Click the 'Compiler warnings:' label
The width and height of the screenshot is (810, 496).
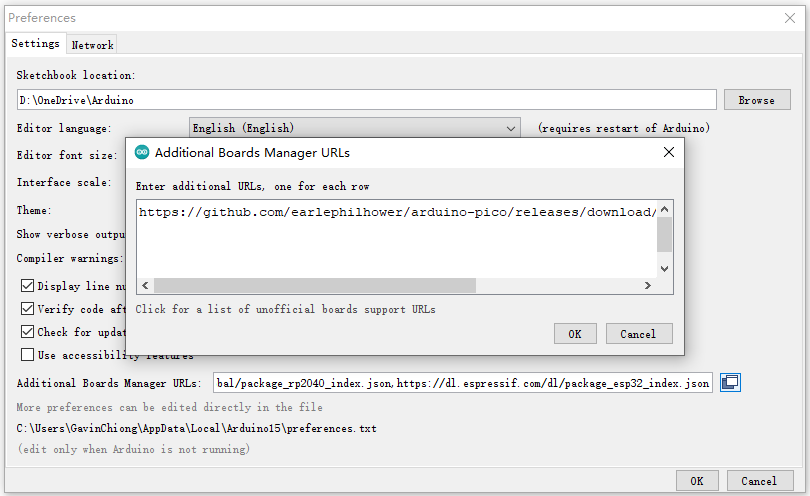tap(70, 258)
